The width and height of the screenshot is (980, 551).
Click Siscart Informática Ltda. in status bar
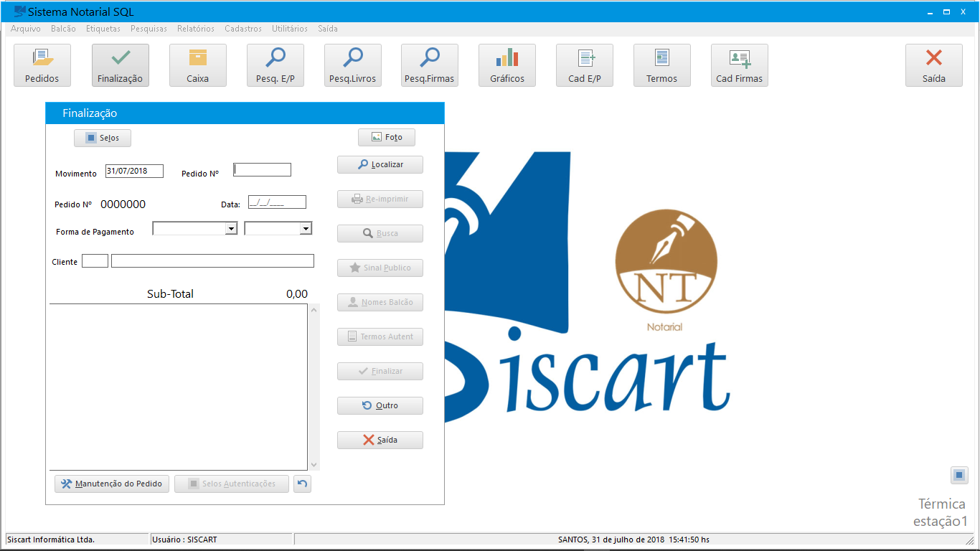click(x=51, y=540)
